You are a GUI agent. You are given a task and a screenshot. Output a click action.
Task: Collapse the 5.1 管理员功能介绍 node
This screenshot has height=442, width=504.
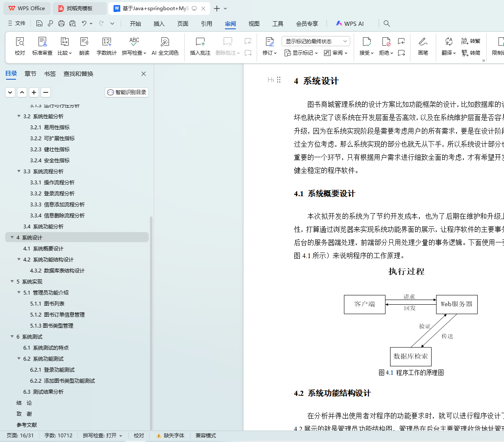(19, 292)
